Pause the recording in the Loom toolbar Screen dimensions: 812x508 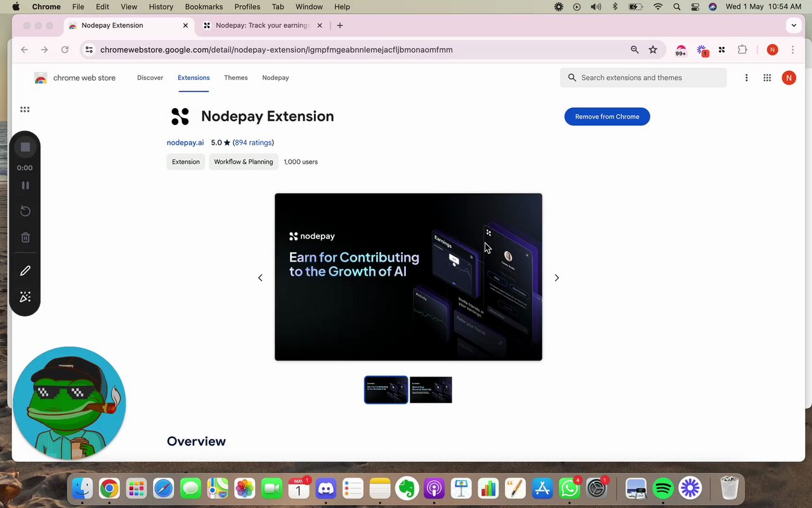[25, 185]
